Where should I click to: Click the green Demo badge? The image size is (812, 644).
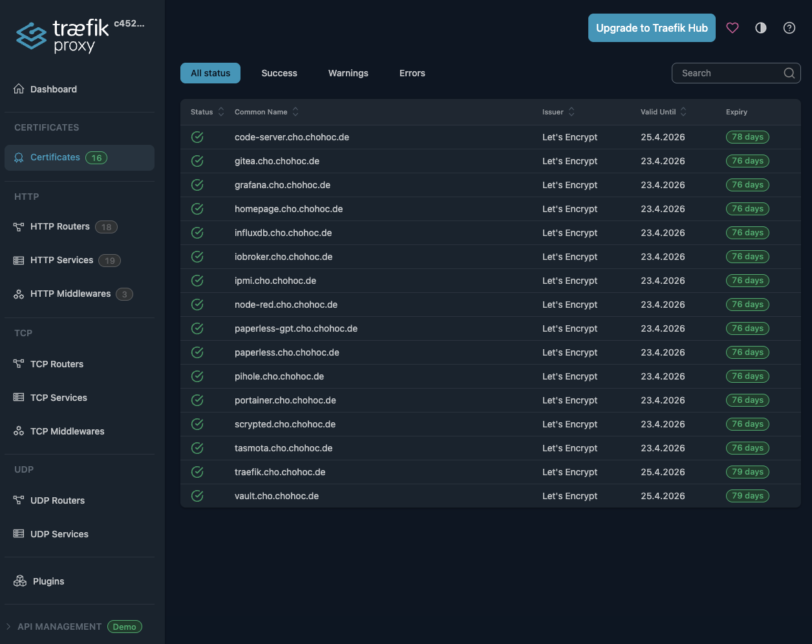(125, 627)
